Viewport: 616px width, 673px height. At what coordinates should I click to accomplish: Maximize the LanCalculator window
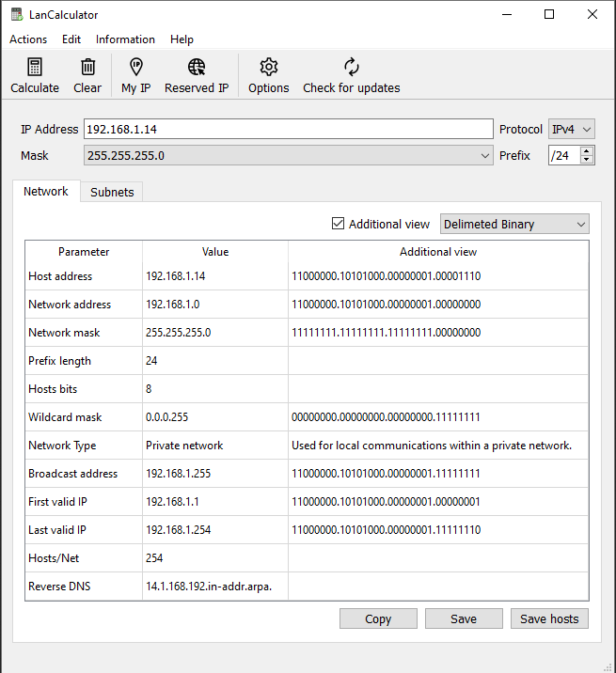pos(549,15)
